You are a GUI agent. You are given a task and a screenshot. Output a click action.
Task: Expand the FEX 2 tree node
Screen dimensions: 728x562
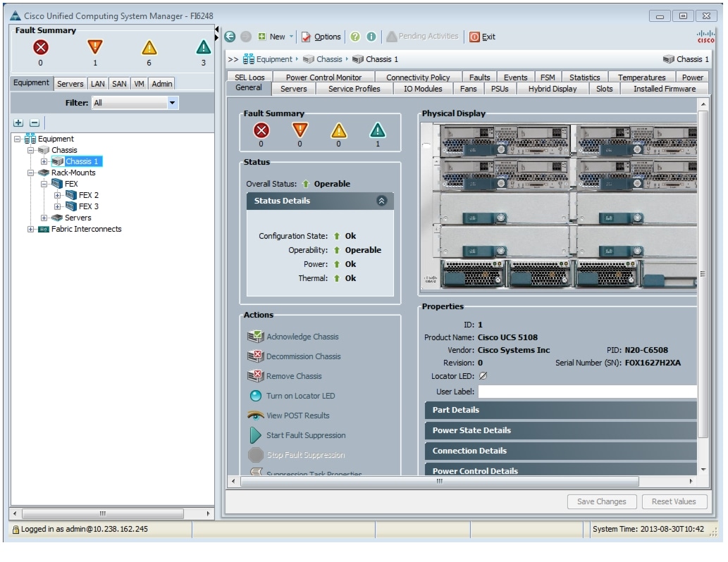click(x=57, y=195)
